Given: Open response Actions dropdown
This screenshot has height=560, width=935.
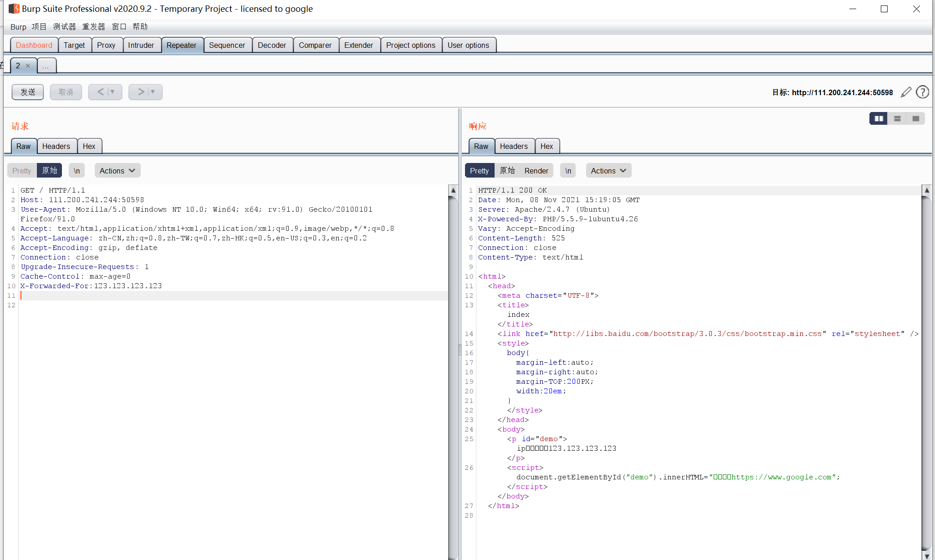Looking at the screenshot, I should 609,171.
